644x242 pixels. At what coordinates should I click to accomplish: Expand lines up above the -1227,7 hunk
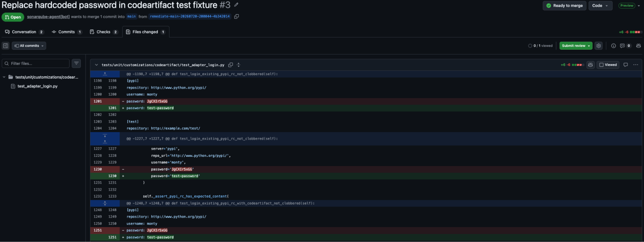pyautogui.click(x=105, y=142)
